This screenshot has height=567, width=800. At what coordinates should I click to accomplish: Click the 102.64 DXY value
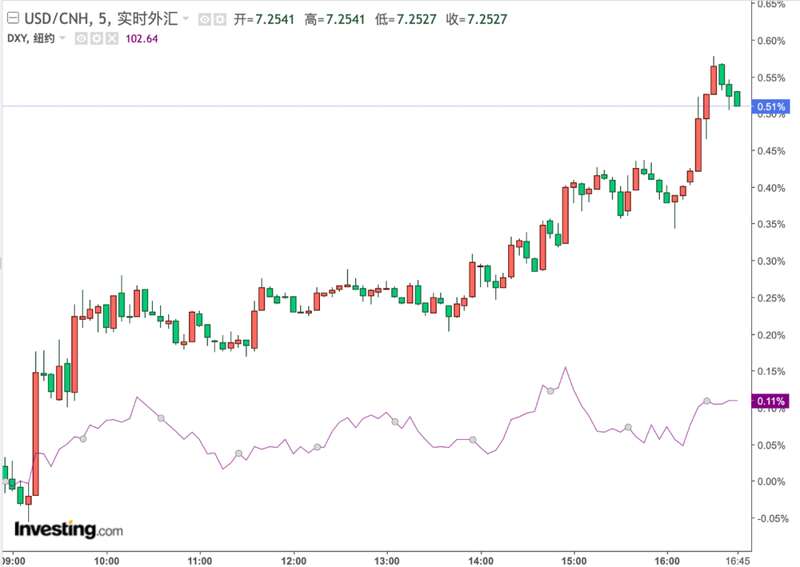tap(141, 38)
